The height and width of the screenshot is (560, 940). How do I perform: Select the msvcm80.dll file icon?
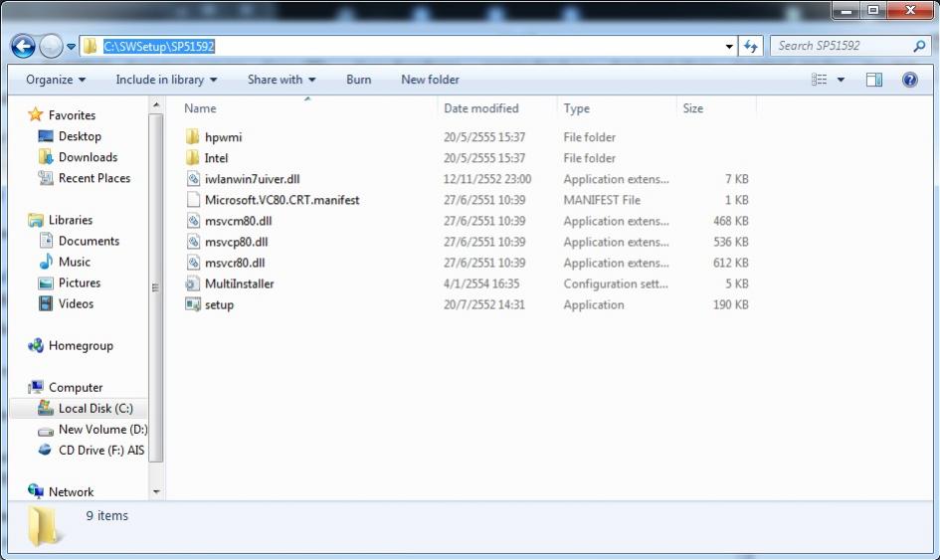click(x=192, y=221)
